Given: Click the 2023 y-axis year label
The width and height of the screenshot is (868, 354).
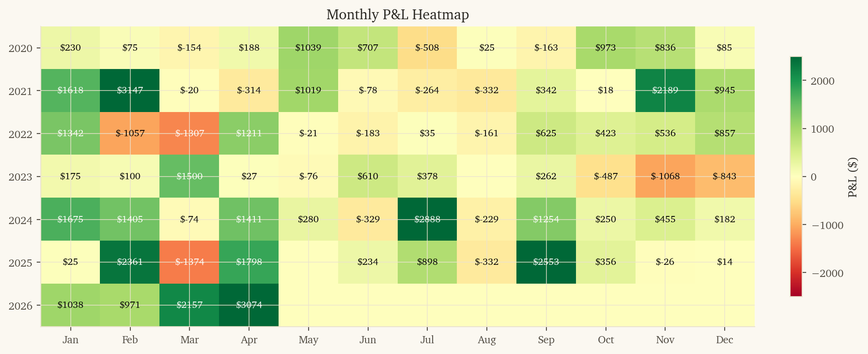Looking at the screenshot, I should [x=21, y=177].
